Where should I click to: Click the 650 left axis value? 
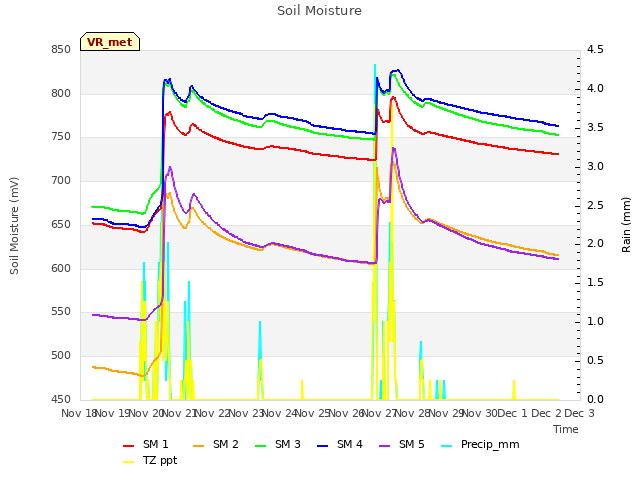[x=61, y=224]
